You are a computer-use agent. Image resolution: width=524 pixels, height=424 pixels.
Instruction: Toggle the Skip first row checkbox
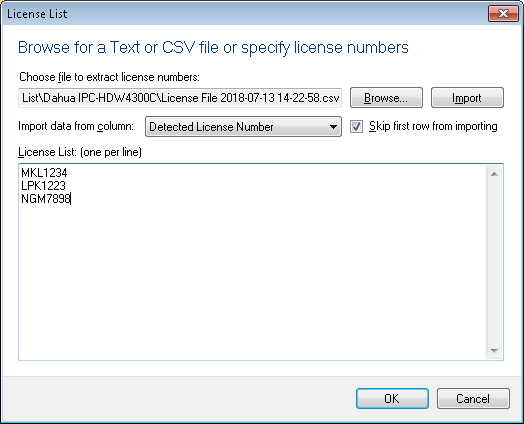356,127
